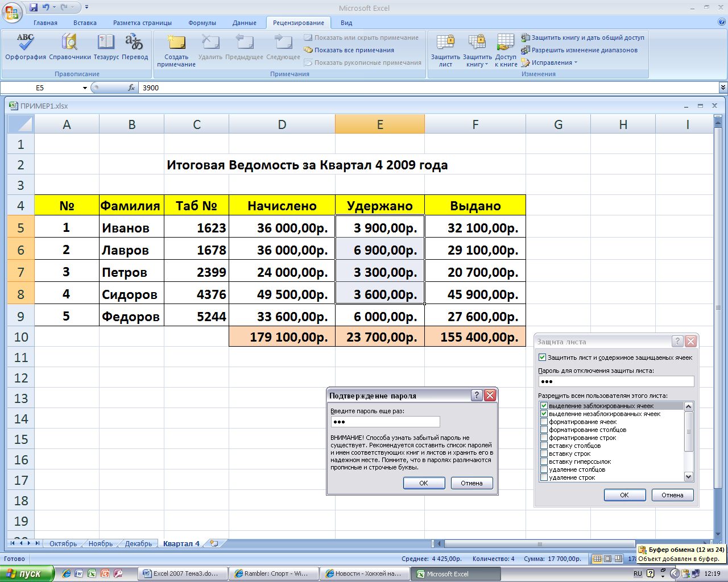Insert new worksheet tab icon
This screenshot has width=728, height=582.
point(214,543)
